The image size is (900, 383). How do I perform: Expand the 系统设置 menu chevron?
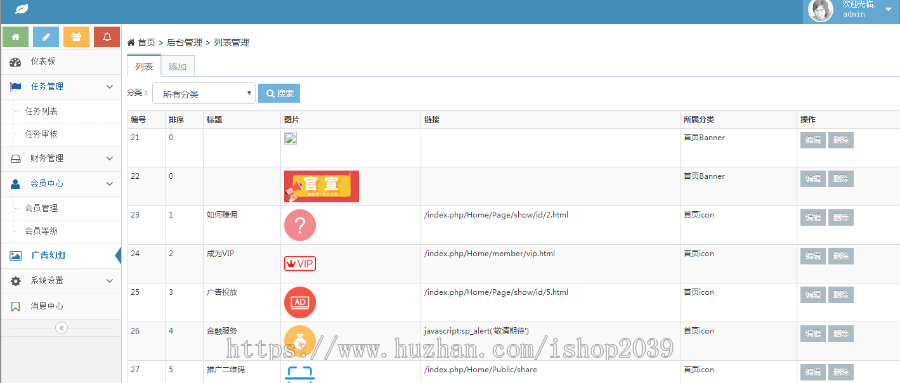pyautogui.click(x=110, y=281)
